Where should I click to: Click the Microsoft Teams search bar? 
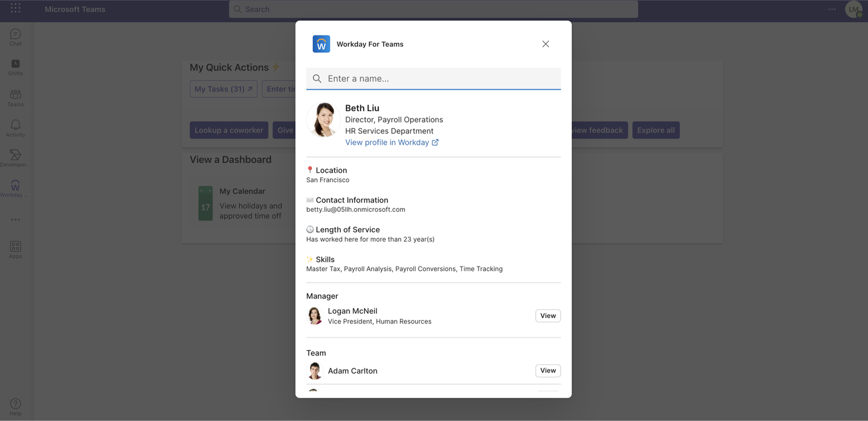click(433, 9)
